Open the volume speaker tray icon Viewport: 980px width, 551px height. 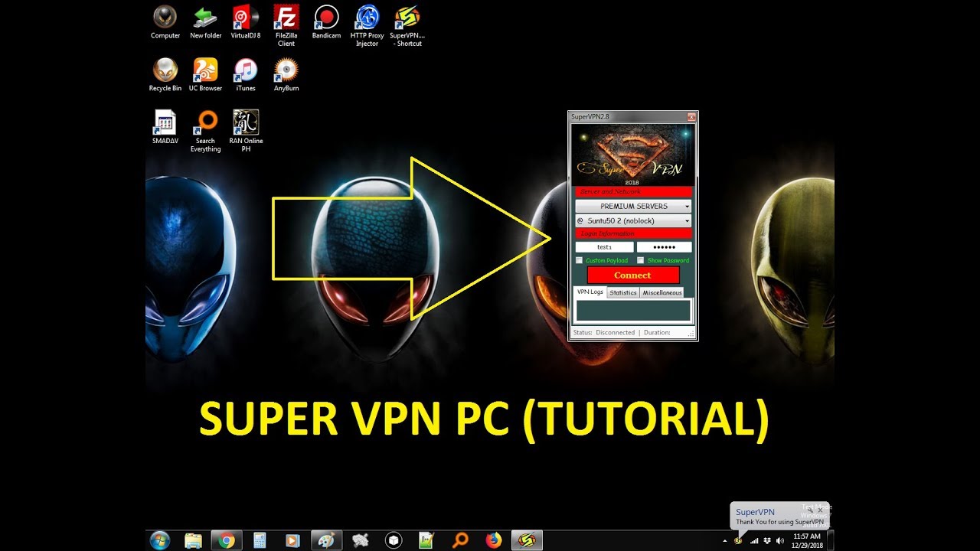[x=781, y=540]
